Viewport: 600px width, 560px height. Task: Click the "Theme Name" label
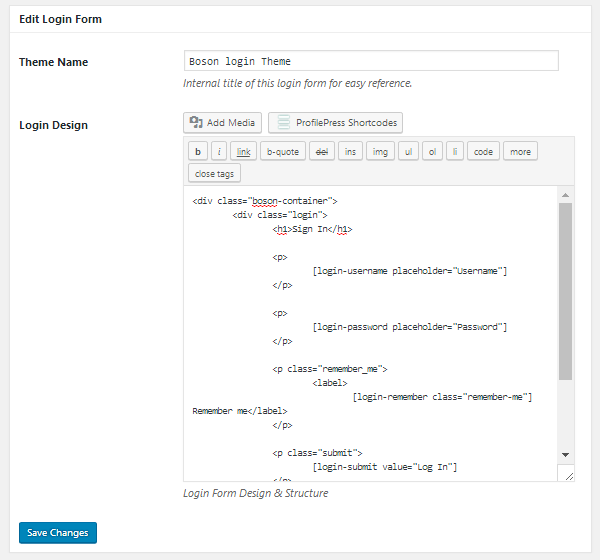click(x=54, y=62)
